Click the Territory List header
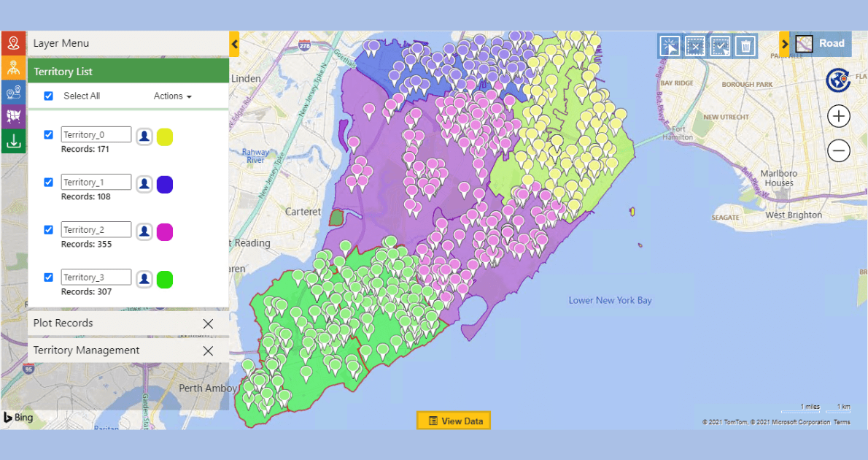Screen dimensions: 868x460 coord(128,71)
